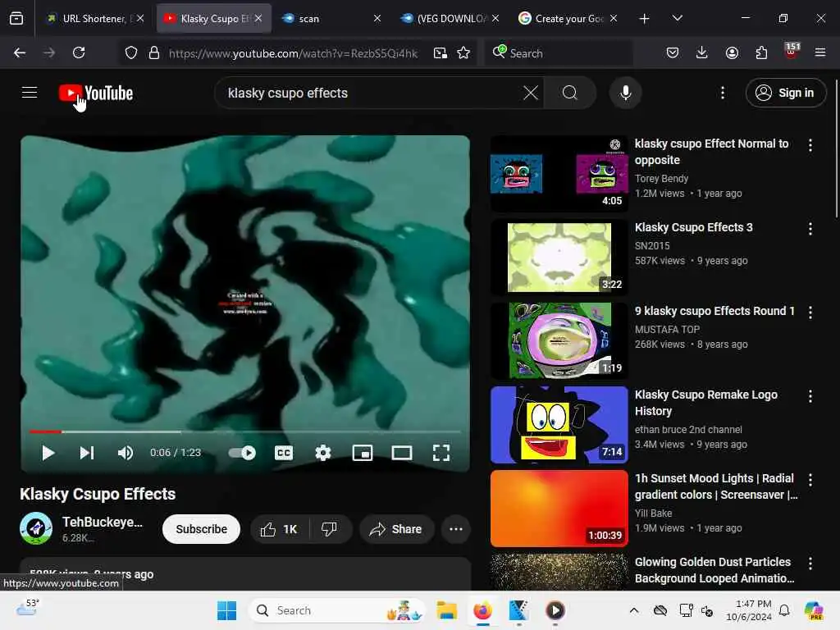Open tracking protection shield icon
The height and width of the screenshot is (630, 840).
(131, 52)
